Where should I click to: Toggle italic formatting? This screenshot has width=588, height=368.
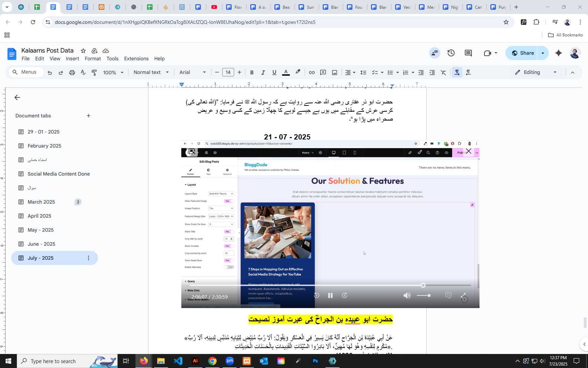tap(263, 73)
